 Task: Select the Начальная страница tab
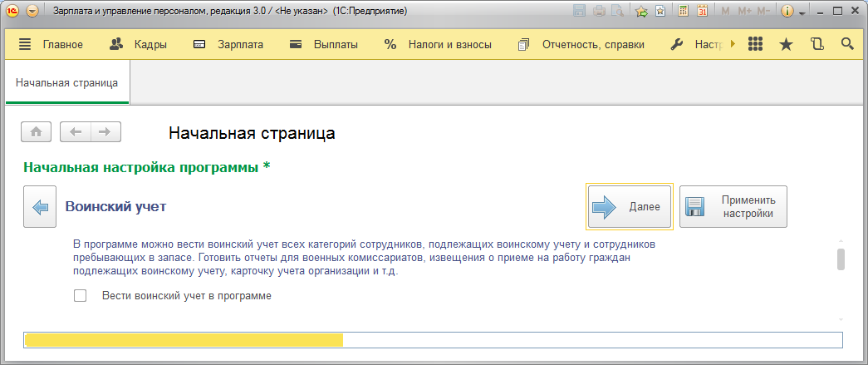[66, 83]
